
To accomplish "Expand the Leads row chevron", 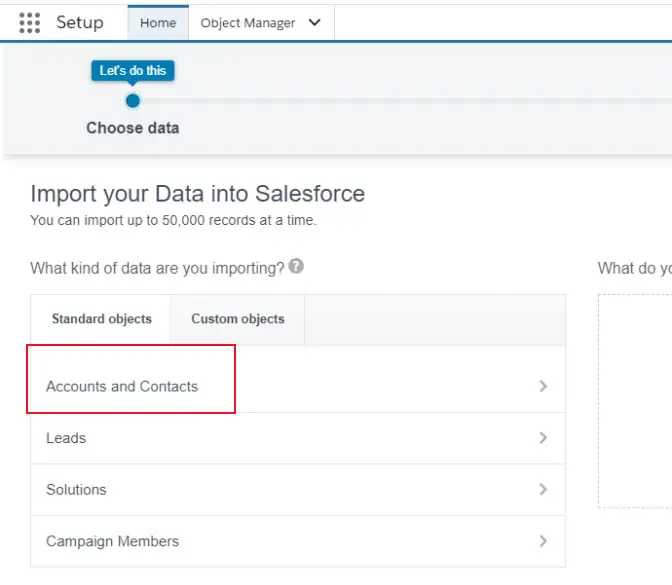I will 543,438.
